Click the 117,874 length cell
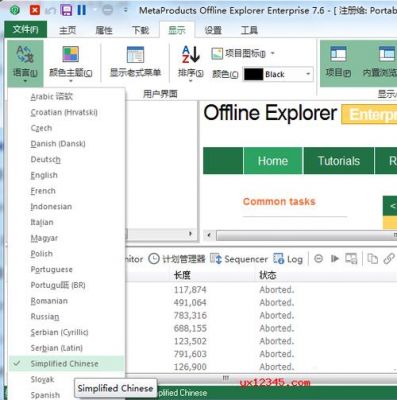 point(190,290)
